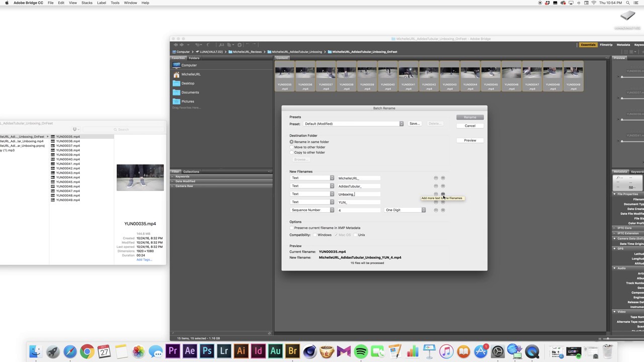
Task: Open Adobe Illustrator from the Dock
Action: [x=241, y=351]
